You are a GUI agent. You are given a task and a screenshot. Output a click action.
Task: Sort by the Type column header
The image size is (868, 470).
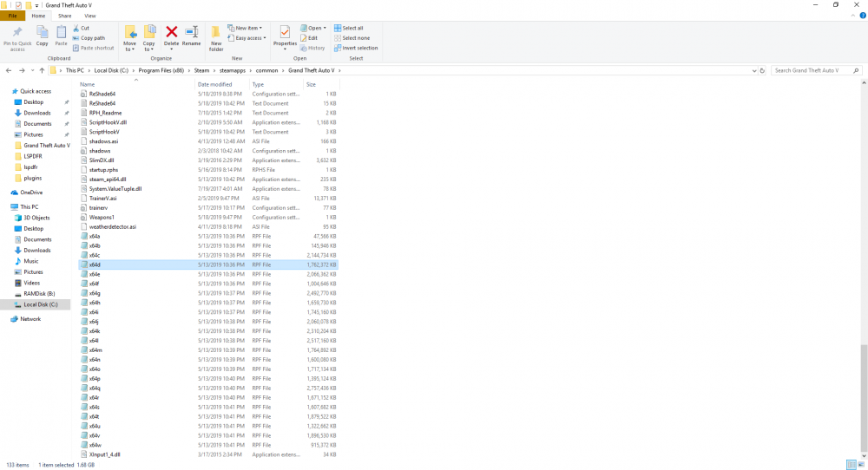pos(276,85)
